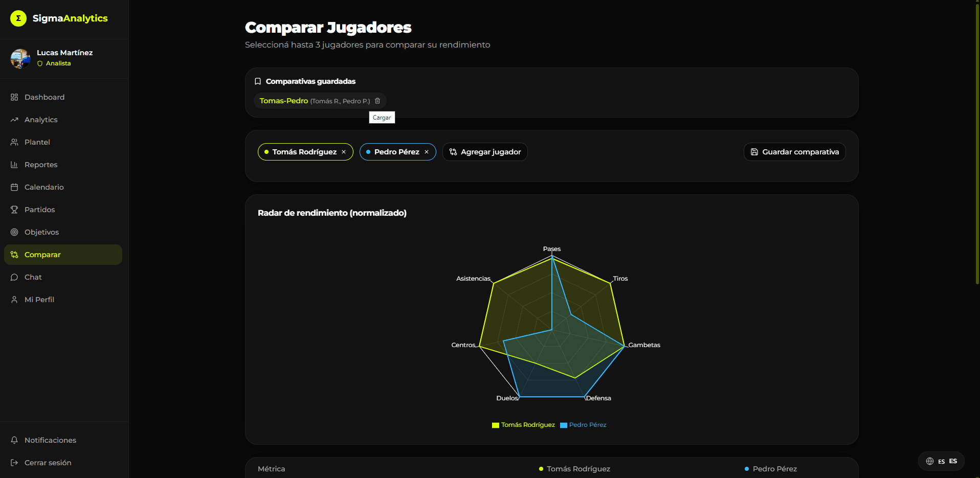
Task: Click the Notificaciones bell icon
Action: (x=14, y=440)
